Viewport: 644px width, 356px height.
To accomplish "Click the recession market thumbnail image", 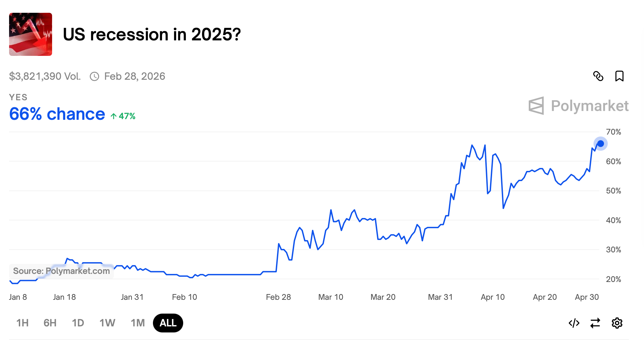I will (x=31, y=34).
